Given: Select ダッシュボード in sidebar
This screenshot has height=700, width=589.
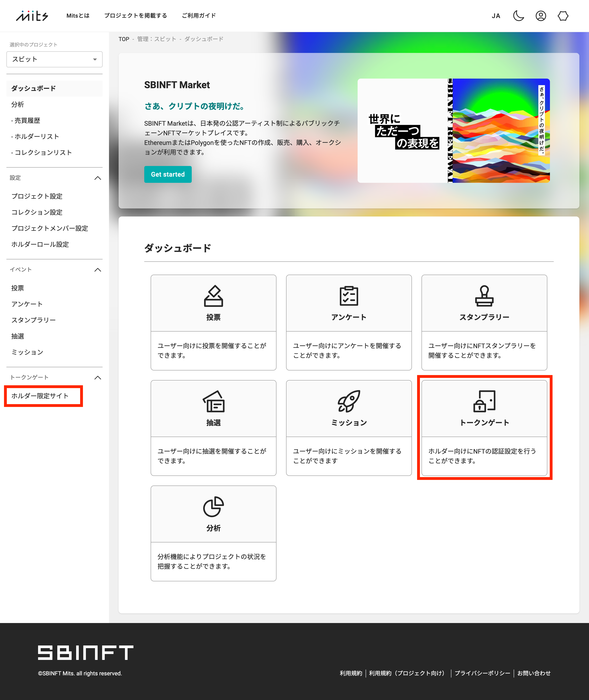Looking at the screenshot, I should [54, 89].
